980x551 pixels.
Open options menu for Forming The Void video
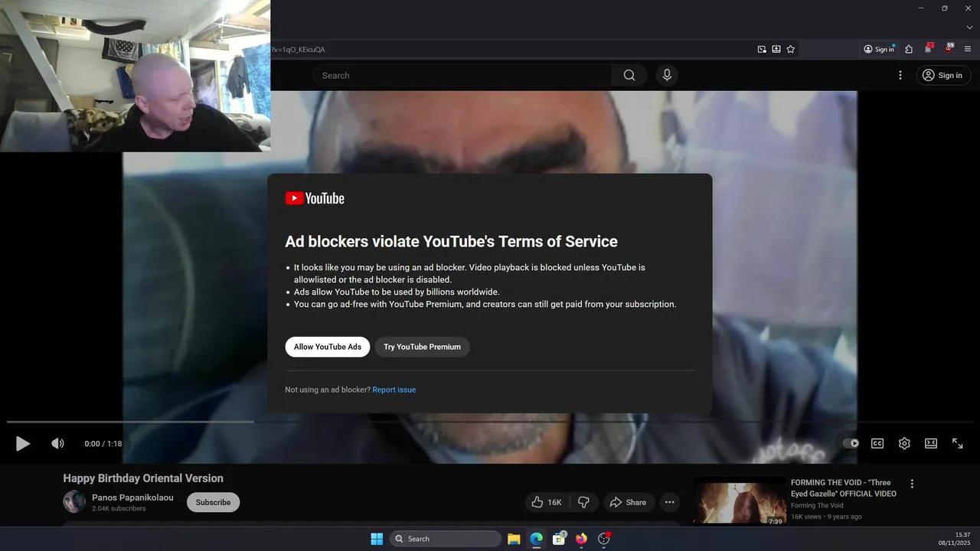tap(912, 484)
